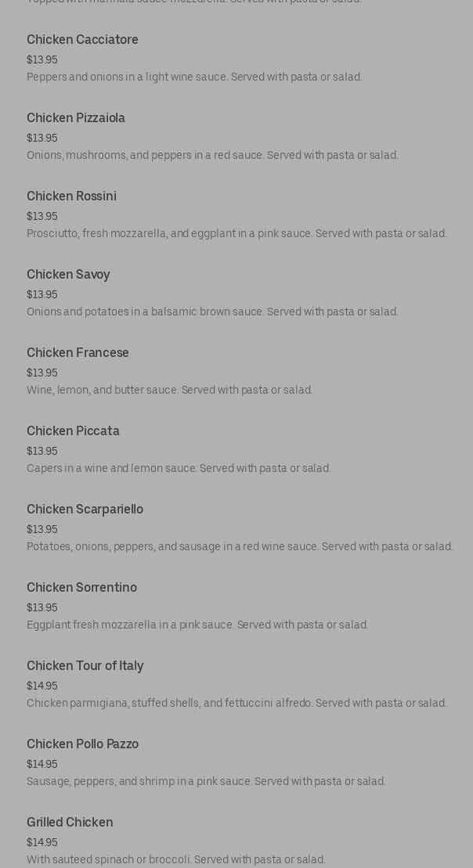The image size is (473, 868).
Task: Click the Grilled Chicken $14.95 price
Action: [42, 842]
